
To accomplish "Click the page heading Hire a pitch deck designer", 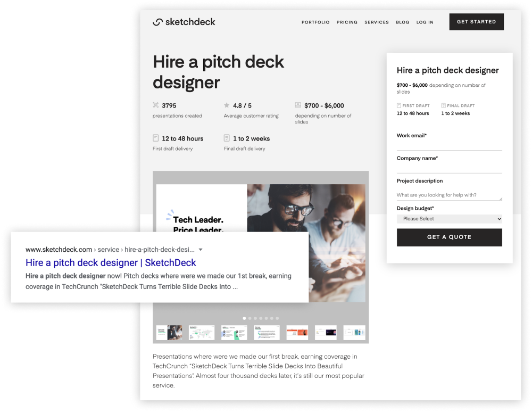I will tap(218, 72).
